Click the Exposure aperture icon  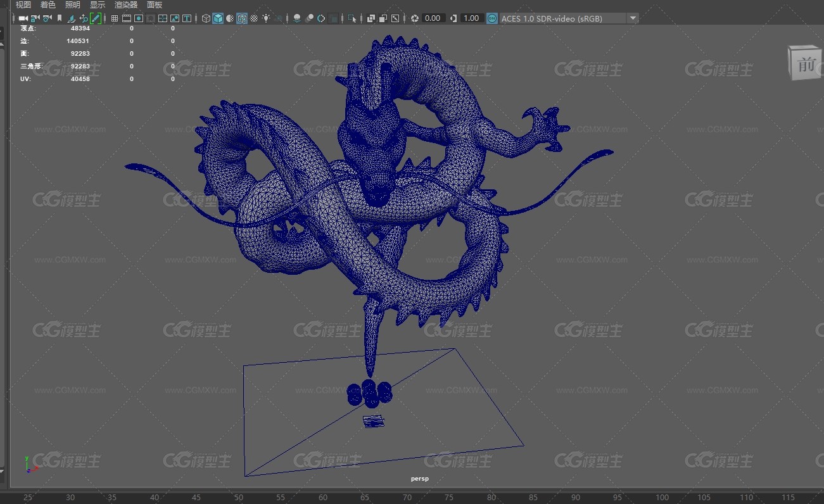point(415,18)
